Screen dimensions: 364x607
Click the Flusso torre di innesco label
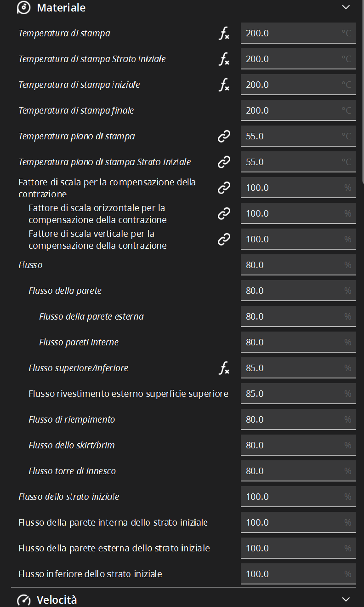[x=72, y=471]
